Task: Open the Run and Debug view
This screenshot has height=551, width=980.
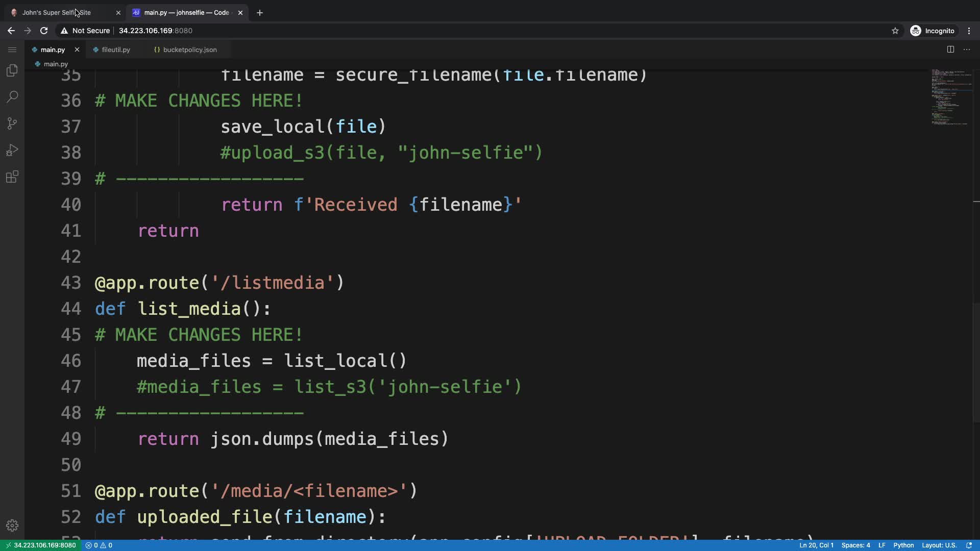Action: tap(12, 150)
